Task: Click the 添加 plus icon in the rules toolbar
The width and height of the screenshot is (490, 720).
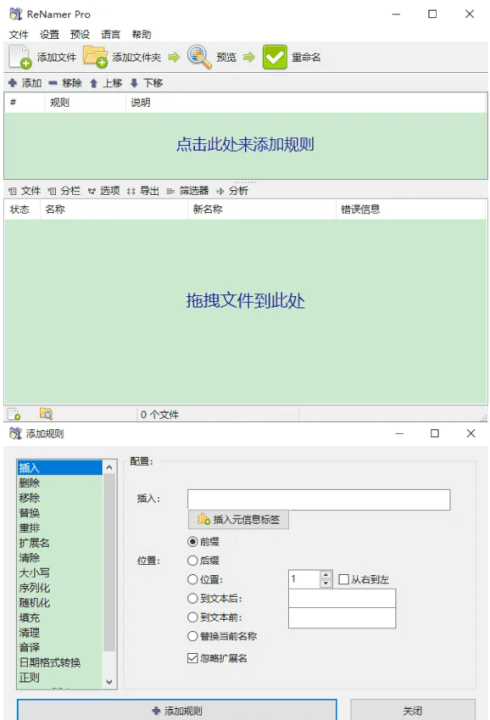Action: pos(12,83)
